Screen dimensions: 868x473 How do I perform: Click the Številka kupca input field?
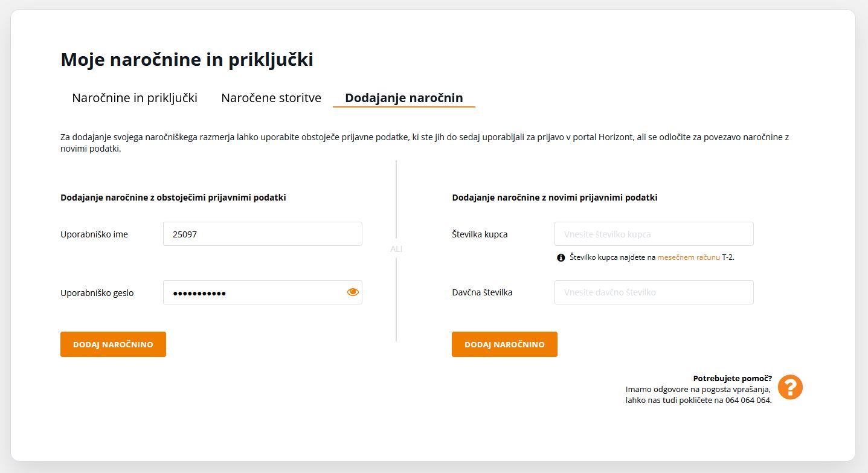pos(654,234)
